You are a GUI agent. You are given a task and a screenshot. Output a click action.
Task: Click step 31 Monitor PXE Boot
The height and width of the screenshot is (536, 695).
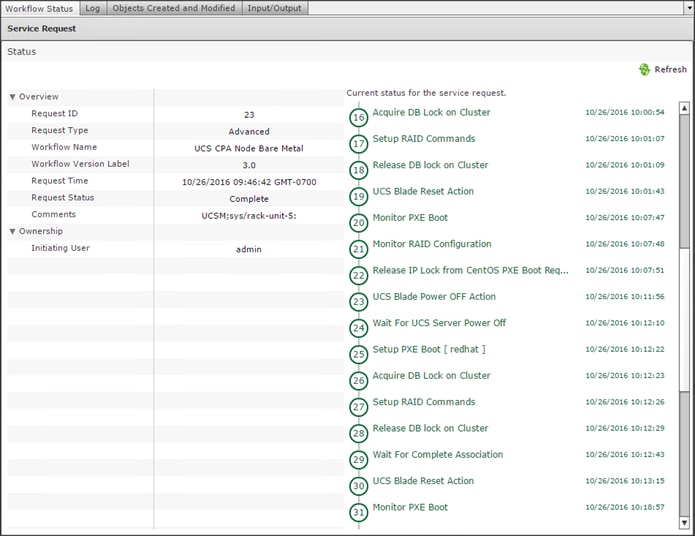(410, 507)
